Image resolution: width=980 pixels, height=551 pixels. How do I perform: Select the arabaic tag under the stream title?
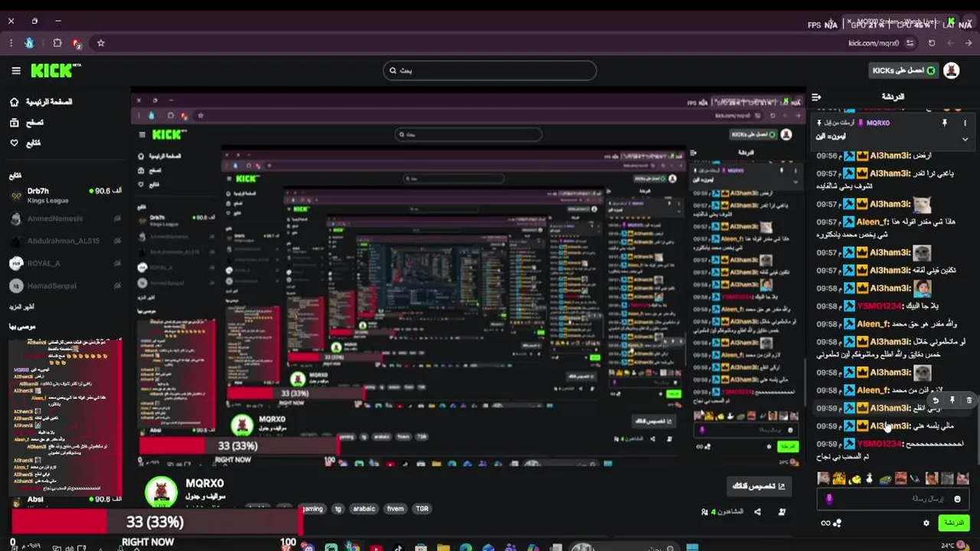pyautogui.click(x=364, y=509)
